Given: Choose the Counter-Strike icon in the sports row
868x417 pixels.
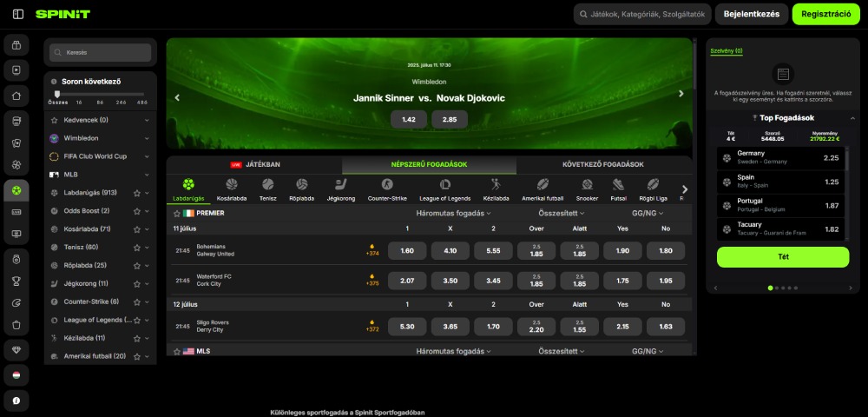Looking at the screenshot, I should click(387, 184).
